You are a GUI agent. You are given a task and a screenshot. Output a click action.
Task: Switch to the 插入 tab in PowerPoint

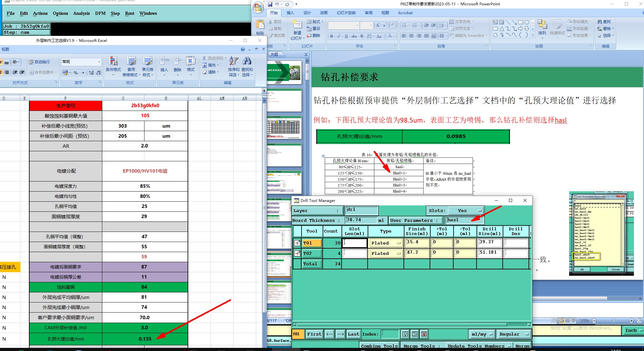[290, 13]
